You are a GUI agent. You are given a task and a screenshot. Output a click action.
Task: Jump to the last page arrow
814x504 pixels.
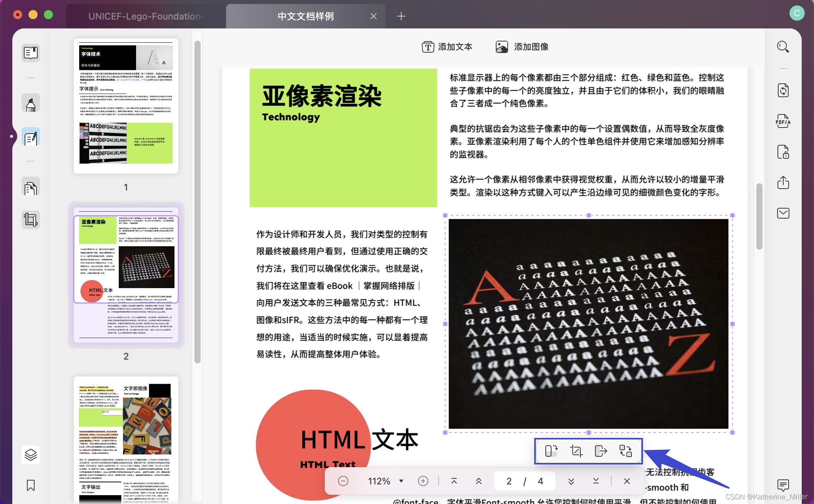pyautogui.click(x=596, y=481)
